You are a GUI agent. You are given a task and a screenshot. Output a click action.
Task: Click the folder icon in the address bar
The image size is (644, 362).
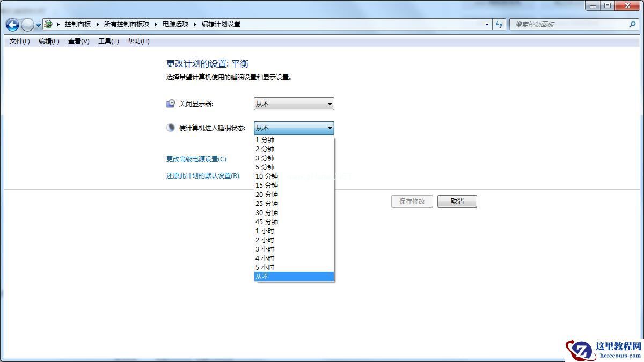(x=48, y=24)
